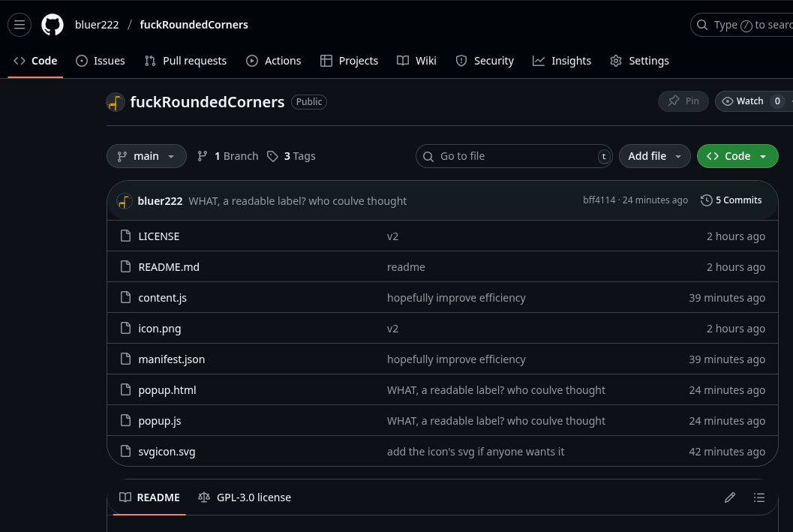Screen dimensions: 793x532
Task: Click the file icon beside content.js
Action: tap(125, 297)
